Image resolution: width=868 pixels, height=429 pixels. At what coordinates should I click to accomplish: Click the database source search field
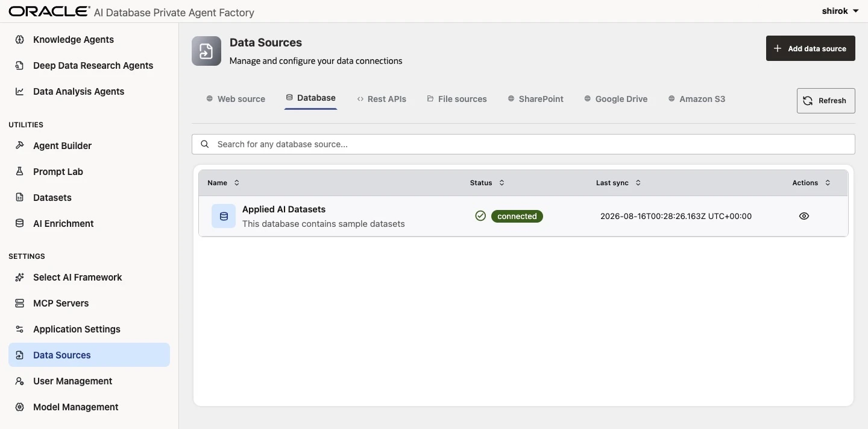pos(523,144)
